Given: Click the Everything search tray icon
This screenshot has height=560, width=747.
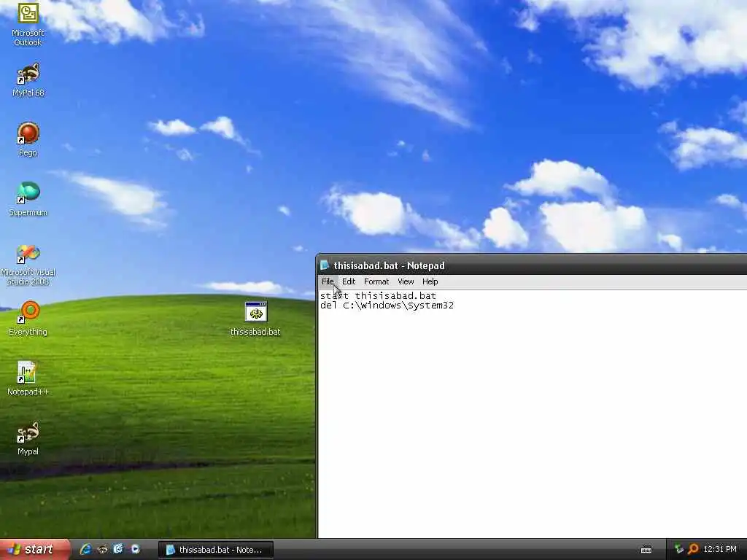Looking at the screenshot, I should pyautogui.click(x=693, y=550).
